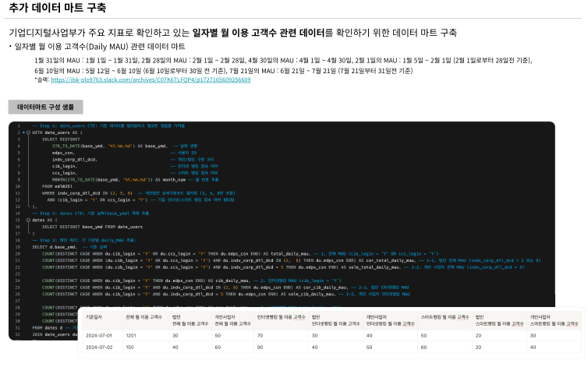Collapse the WITH date_users AS fold marker
588x367 pixels.
28,132
